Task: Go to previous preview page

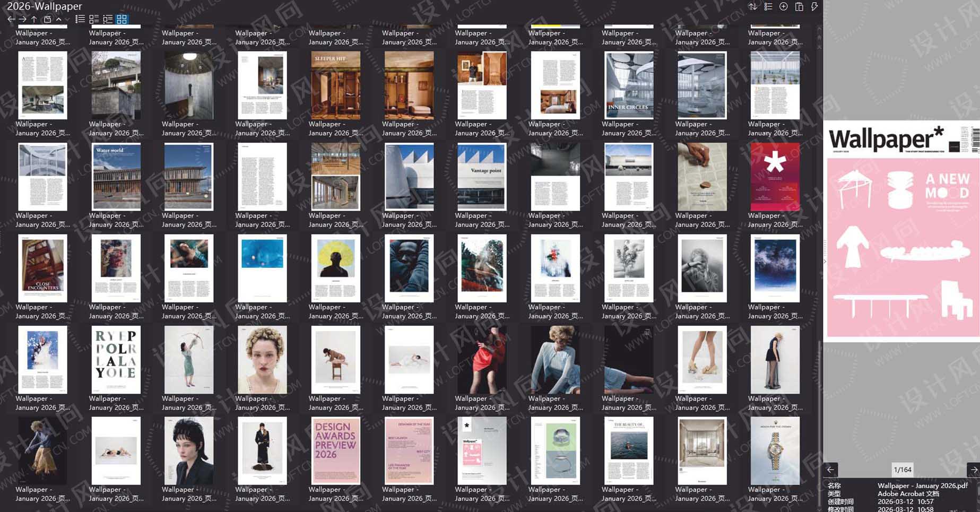Action: coord(831,470)
